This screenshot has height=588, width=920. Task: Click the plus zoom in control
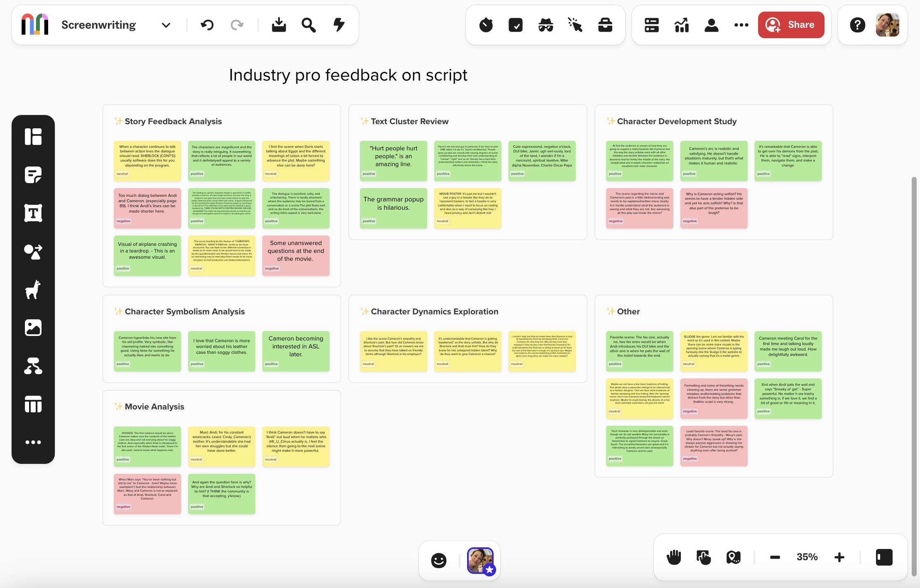pos(839,557)
